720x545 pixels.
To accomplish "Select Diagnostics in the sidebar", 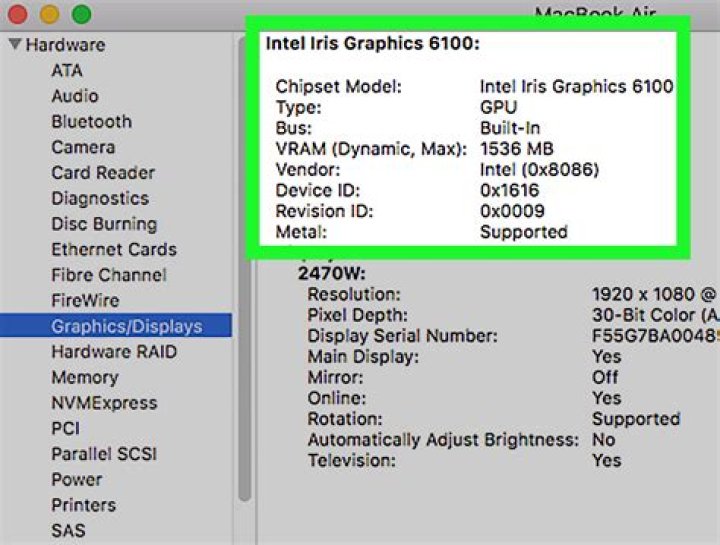I will point(100,199).
